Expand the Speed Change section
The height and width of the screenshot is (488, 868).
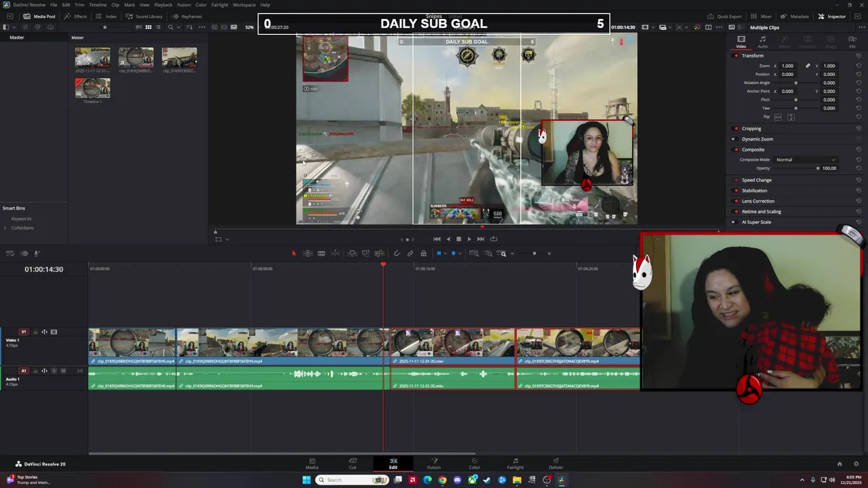click(756, 180)
